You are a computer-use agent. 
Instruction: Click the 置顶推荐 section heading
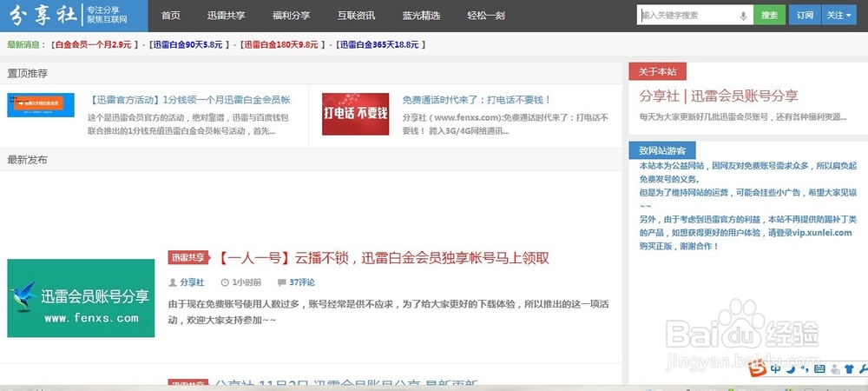(27, 73)
